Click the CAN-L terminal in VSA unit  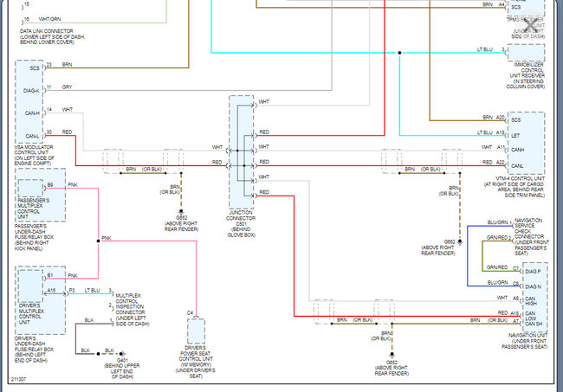pyautogui.click(x=32, y=136)
